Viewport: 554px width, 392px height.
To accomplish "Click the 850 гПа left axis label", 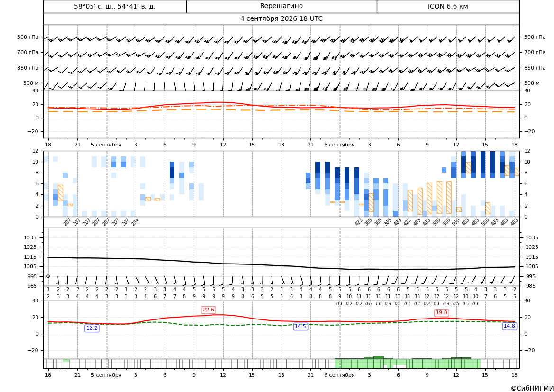I will [x=28, y=68].
